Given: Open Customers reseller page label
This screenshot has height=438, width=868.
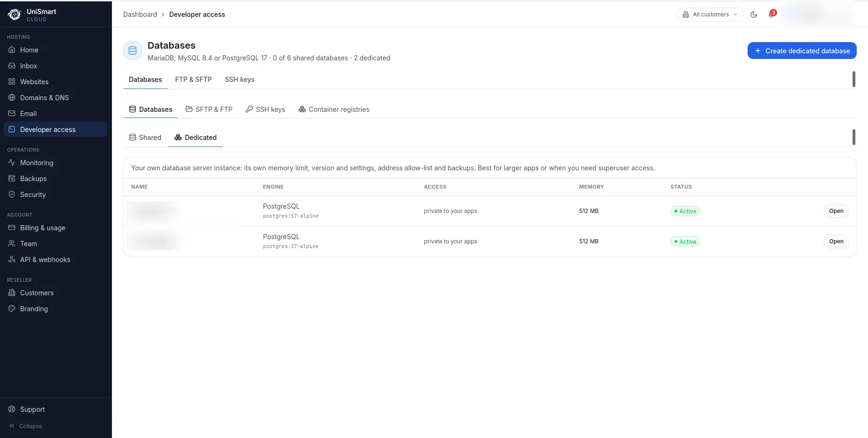Looking at the screenshot, I should (x=37, y=293).
